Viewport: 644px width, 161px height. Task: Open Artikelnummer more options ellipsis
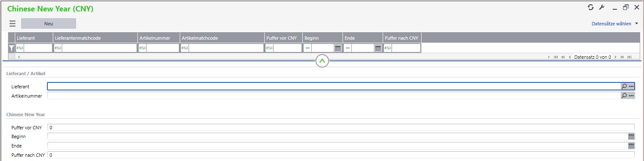click(x=631, y=96)
